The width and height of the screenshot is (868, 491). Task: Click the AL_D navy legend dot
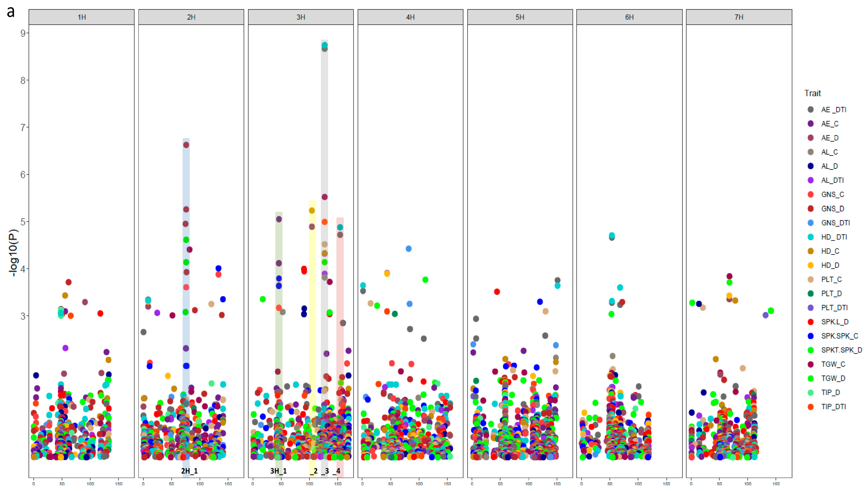[x=810, y=166]
